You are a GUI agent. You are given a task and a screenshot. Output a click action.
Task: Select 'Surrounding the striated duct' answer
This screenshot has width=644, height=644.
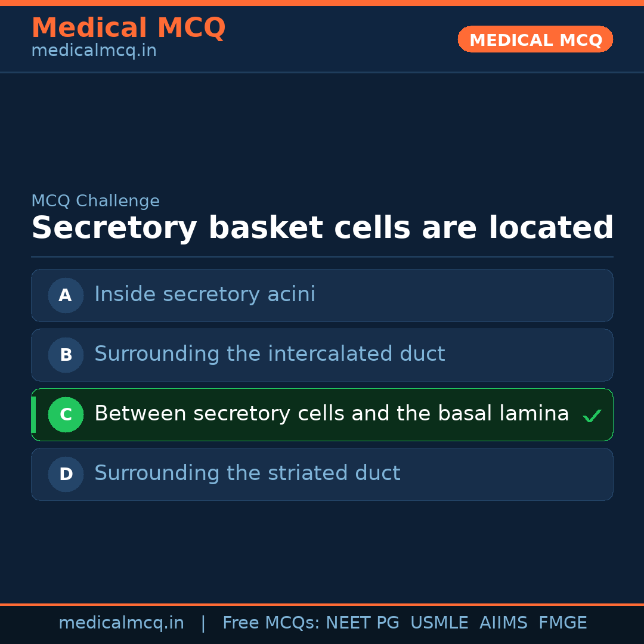click(x=247, y=473)
